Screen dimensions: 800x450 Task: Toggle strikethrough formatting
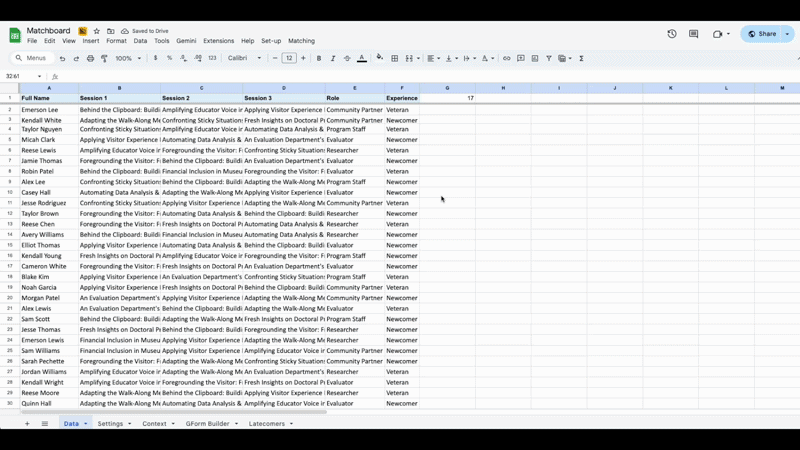pyautogui.click(x=347, y=58)
